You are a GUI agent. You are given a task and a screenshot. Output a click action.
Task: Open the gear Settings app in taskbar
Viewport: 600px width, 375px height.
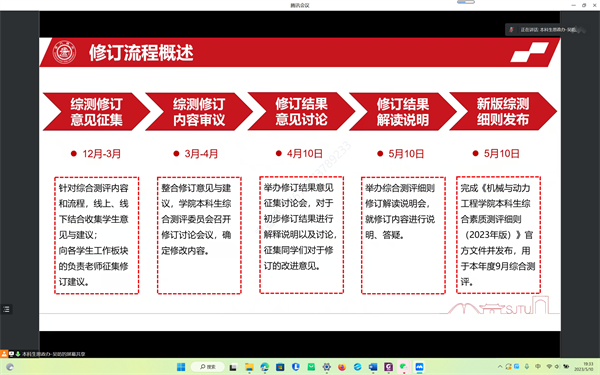coord(326,367)
